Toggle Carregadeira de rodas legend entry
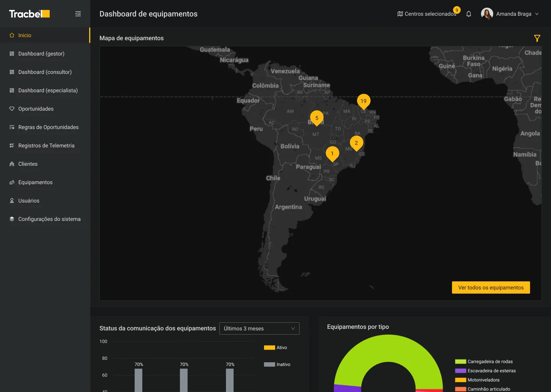This screenshot has height=392, width=551. 484,361
